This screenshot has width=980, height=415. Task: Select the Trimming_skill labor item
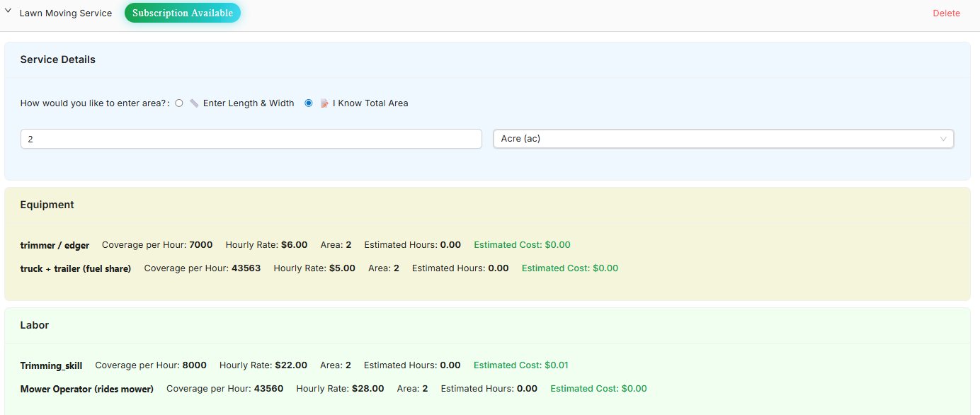[51, 366]
